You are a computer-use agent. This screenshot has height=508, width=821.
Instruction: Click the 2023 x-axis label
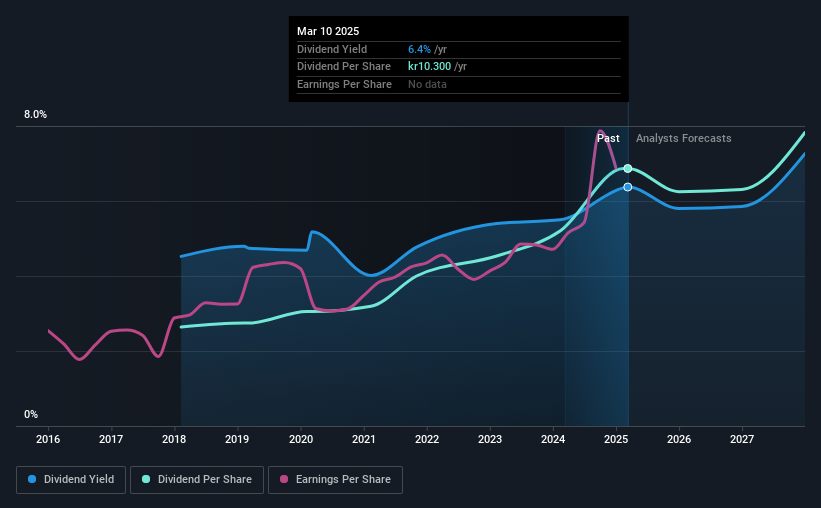[490, 439]
